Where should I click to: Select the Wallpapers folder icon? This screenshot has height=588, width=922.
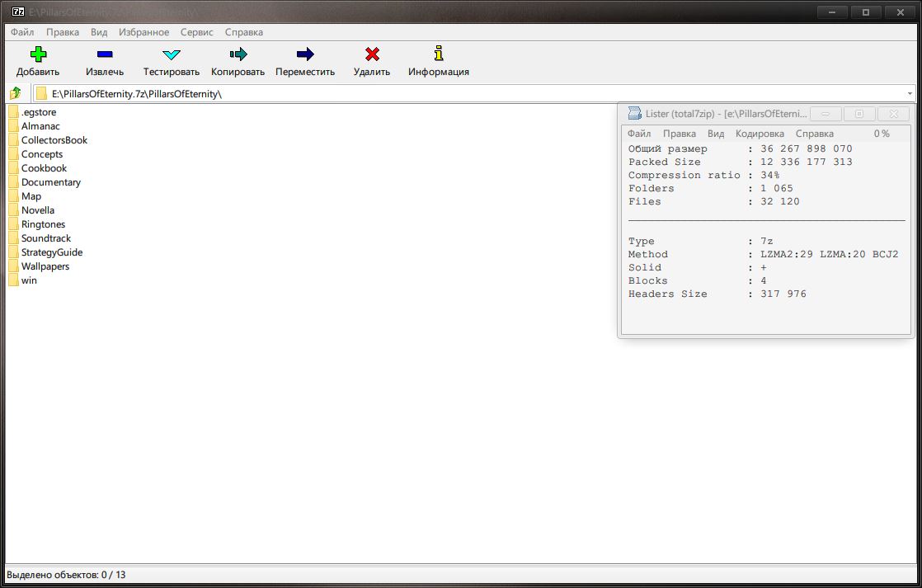click(13, 266)
